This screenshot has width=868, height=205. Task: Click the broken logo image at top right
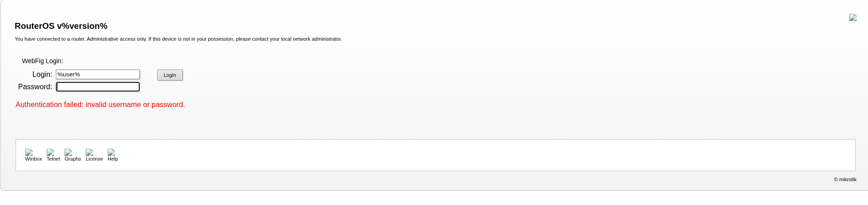[x=852, y=17]
